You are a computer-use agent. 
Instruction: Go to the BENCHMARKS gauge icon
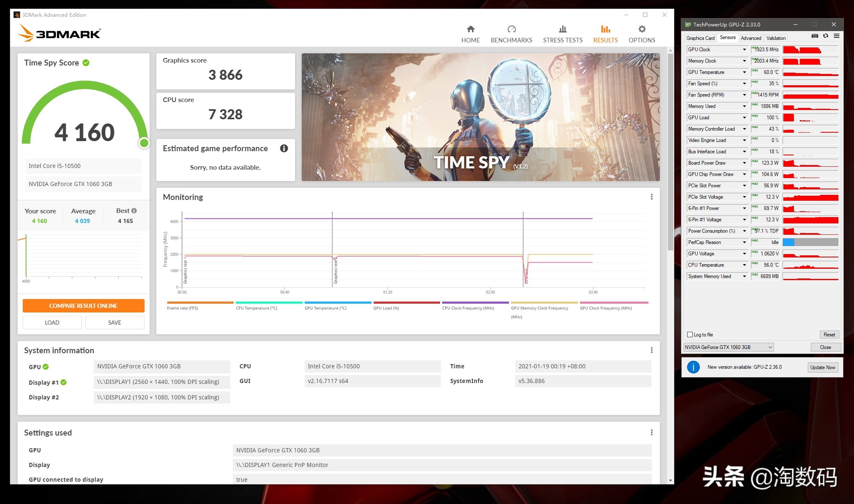pyautogui.click(x=511, y=29)
